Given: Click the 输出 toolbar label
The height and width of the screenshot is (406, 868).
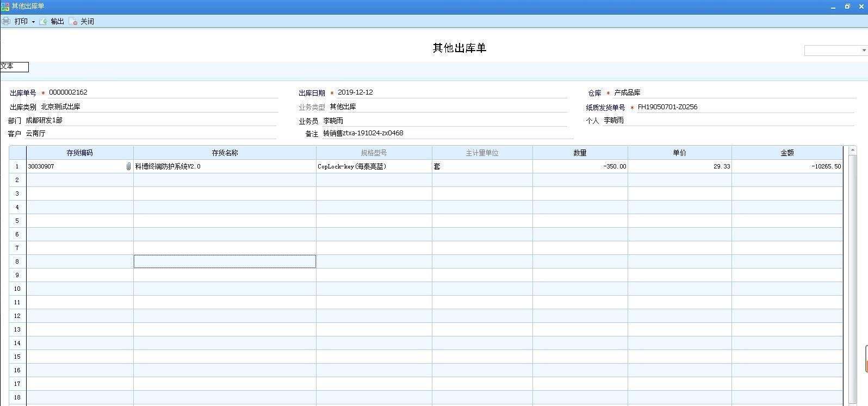Looking at the screenshot, I should pos(57,21).
